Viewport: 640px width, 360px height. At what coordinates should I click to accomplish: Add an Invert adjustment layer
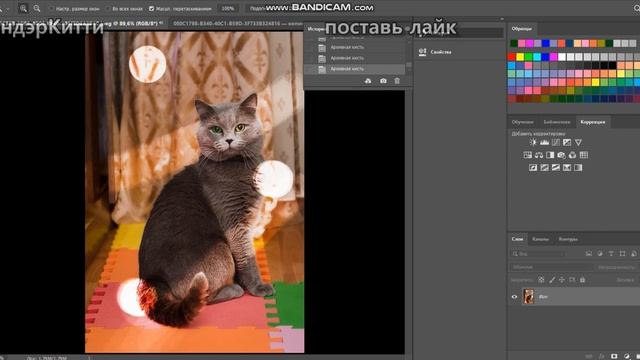(533, 167)
